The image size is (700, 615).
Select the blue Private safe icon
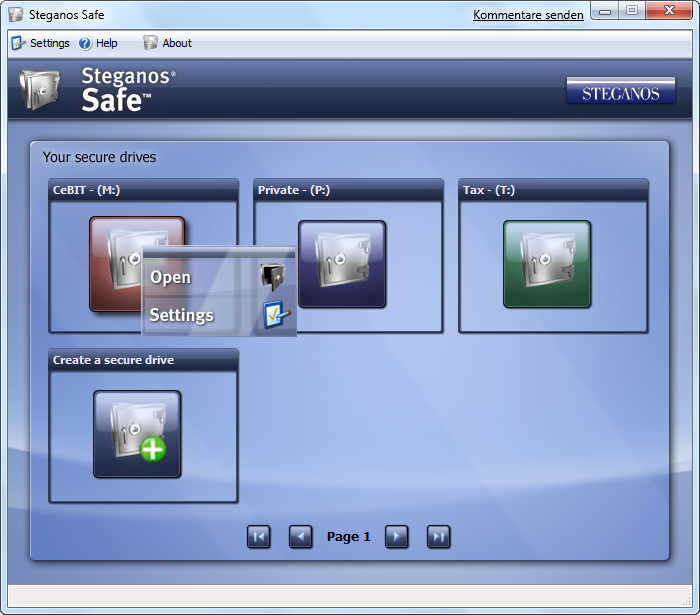coord(342,264)
